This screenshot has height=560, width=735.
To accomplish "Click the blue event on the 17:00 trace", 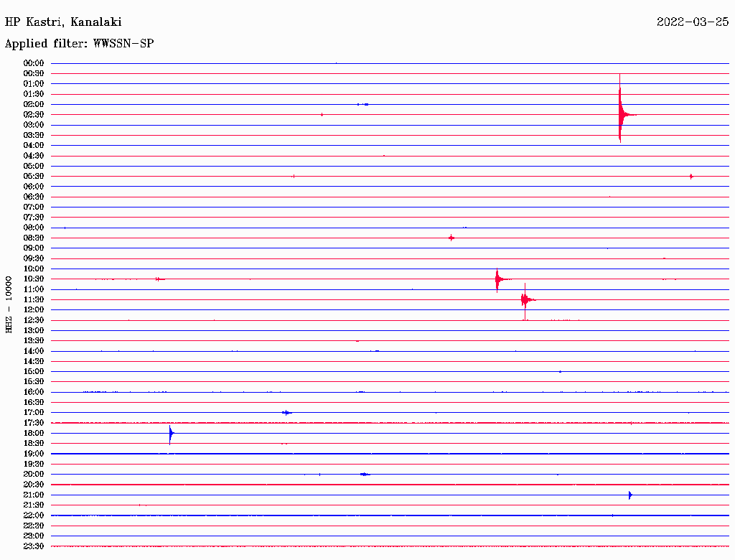I will tap(286, 413).
